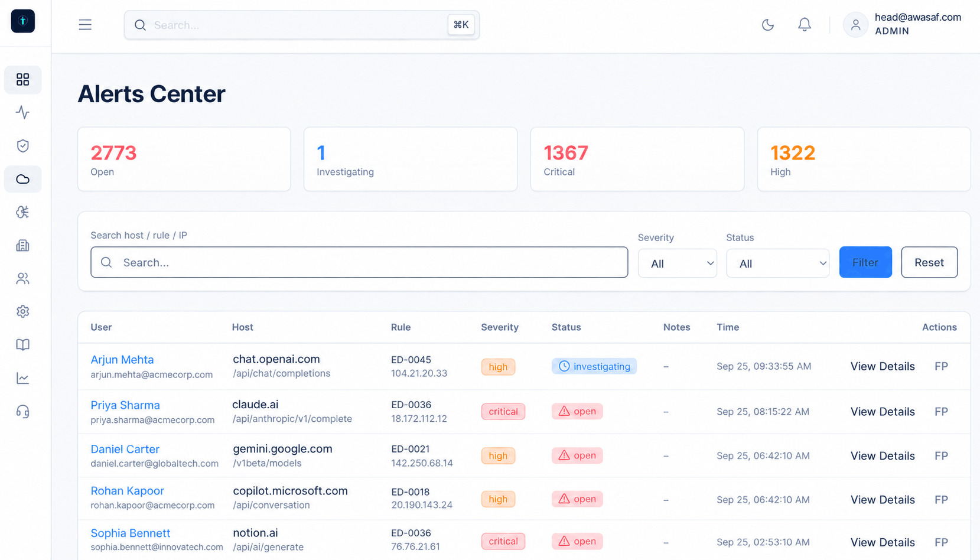Click the Severity column header
The width and height of the screenshot is (980, 560).
click(x=500, y=327)
